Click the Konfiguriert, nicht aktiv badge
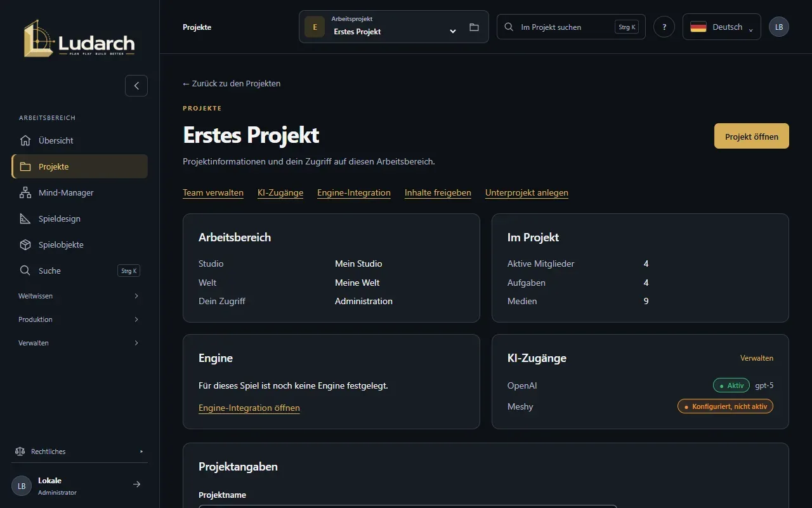This screenshot has width=812, height=508. [725, 406]
